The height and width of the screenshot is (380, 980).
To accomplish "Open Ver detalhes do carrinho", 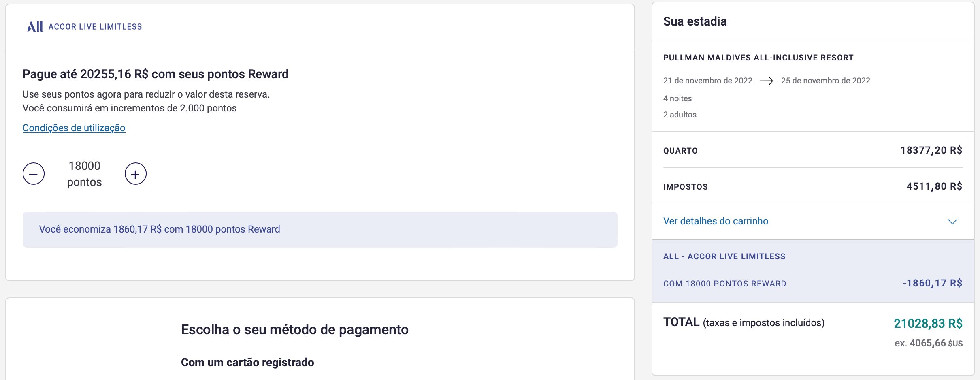I will pyautogui.click(x=716, y=221).
